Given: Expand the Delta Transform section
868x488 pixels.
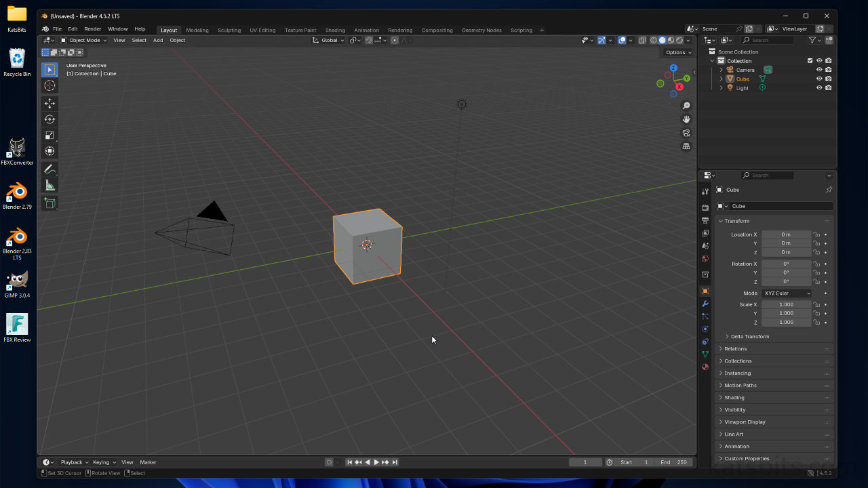Looking at the screenshot, I should pos(749,336).
